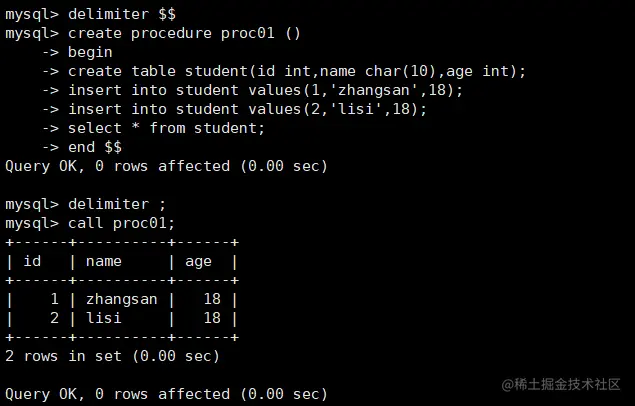This screenshot has height=406, width=635.
Task: Click the "create table student" statement
Action: tap(296, 71)
